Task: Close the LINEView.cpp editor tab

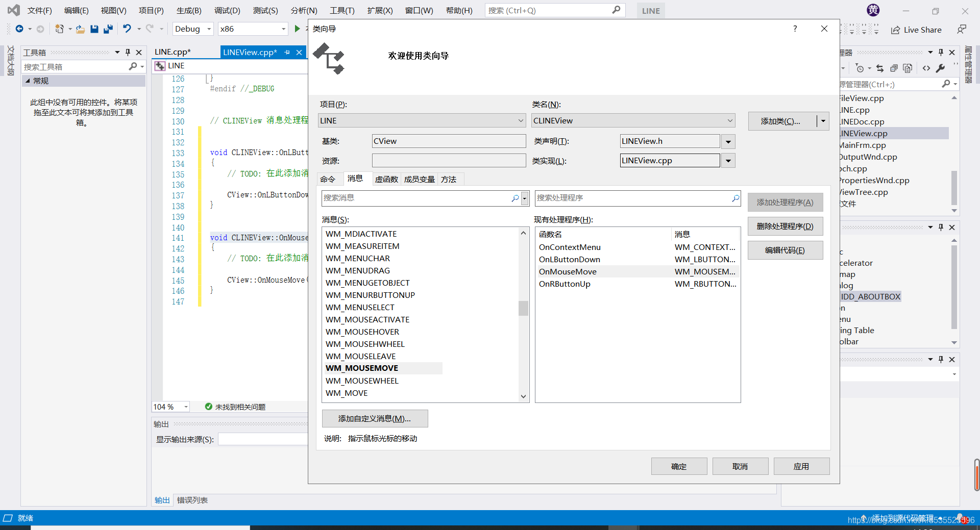Action: tap(299, 52)
